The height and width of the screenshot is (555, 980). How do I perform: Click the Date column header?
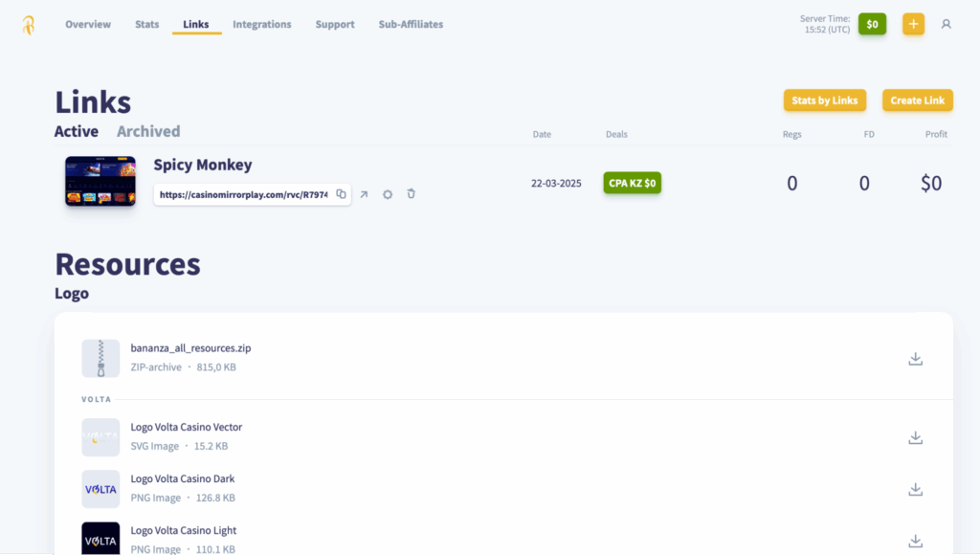(x=542, y=134)
